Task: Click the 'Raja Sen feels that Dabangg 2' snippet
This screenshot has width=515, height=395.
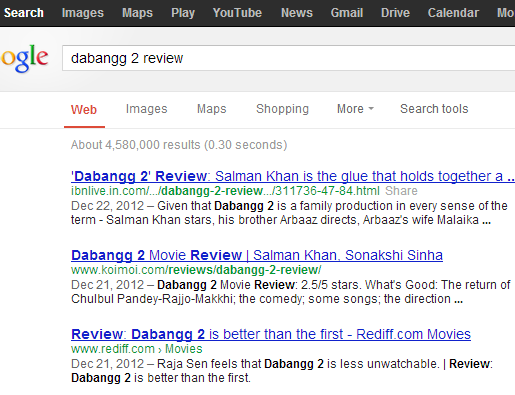Action: 282,371
